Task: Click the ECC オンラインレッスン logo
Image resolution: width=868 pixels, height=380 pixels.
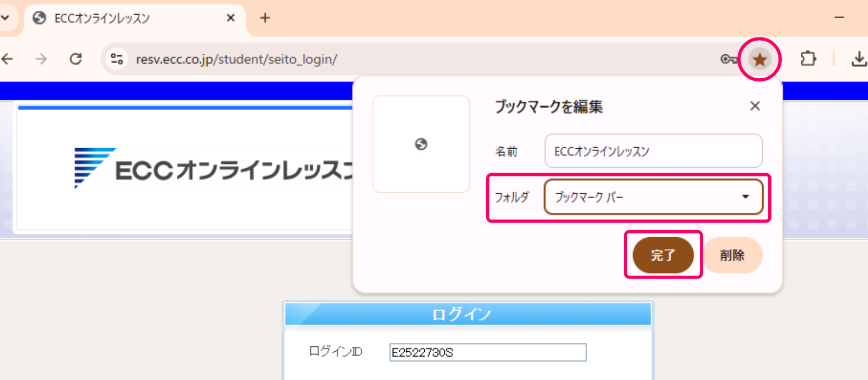Action: coord(214,169)
